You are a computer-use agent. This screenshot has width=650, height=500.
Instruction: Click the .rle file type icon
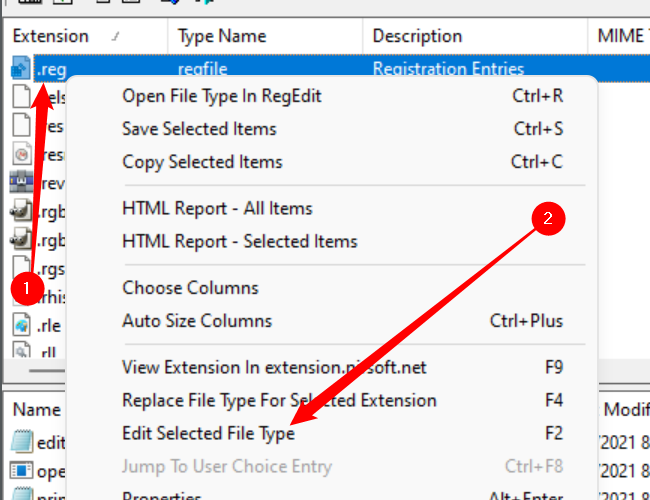point(22,324)
